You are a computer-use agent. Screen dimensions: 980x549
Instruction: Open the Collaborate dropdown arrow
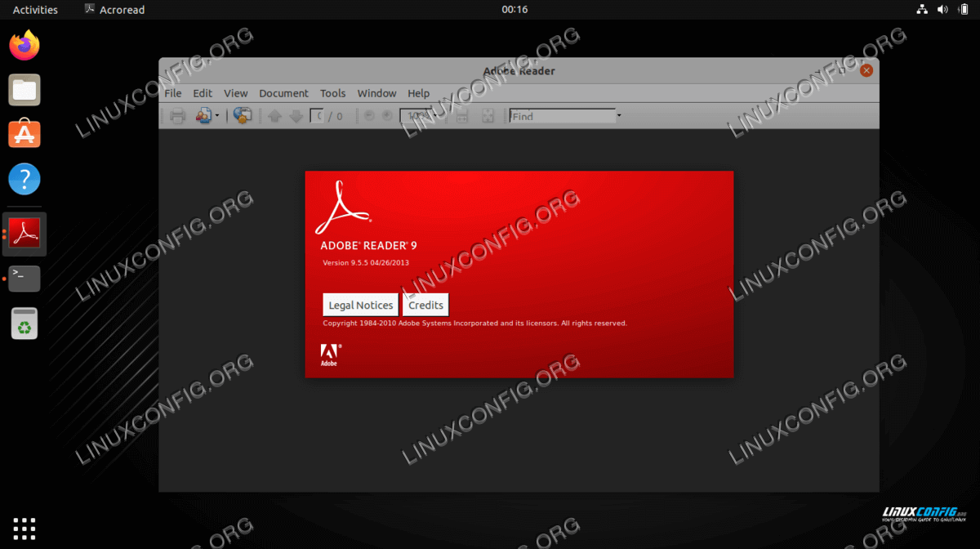217,116
